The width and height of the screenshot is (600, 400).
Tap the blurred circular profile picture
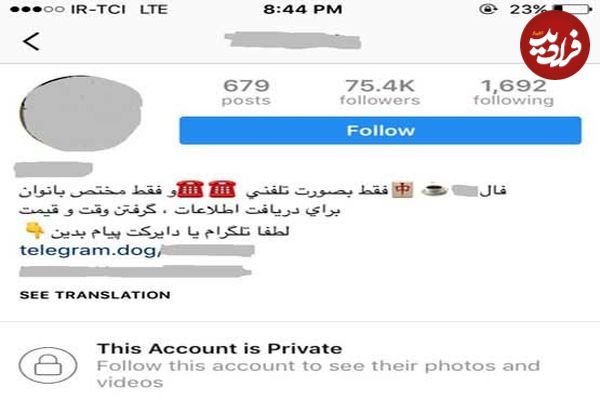pos(81,113)
